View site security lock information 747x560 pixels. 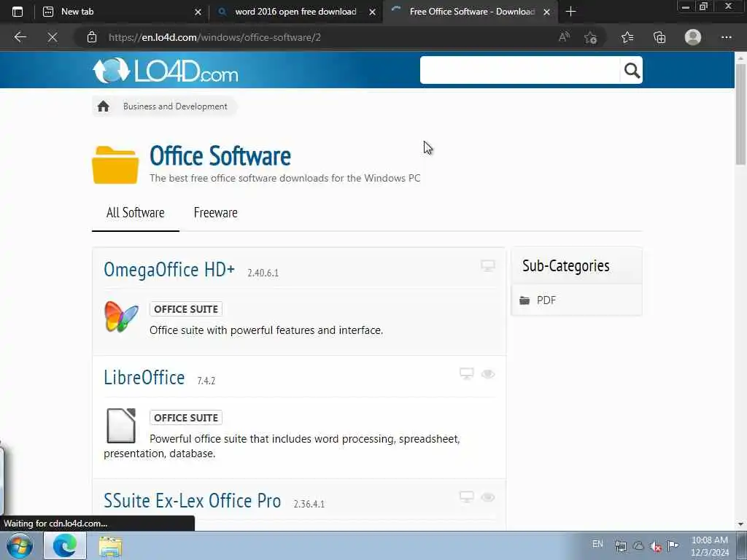92,37
